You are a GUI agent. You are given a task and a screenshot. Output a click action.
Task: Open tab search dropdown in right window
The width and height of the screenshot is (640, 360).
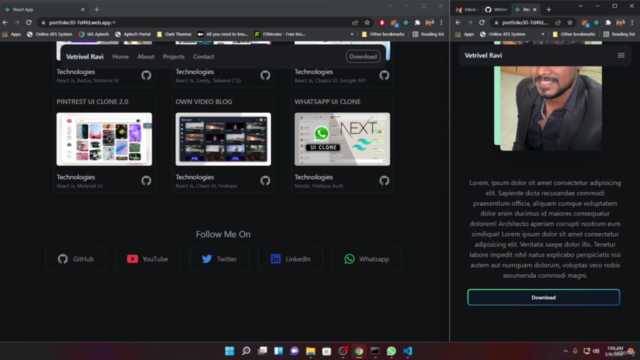pyautogui.click(x=580, y=6)
